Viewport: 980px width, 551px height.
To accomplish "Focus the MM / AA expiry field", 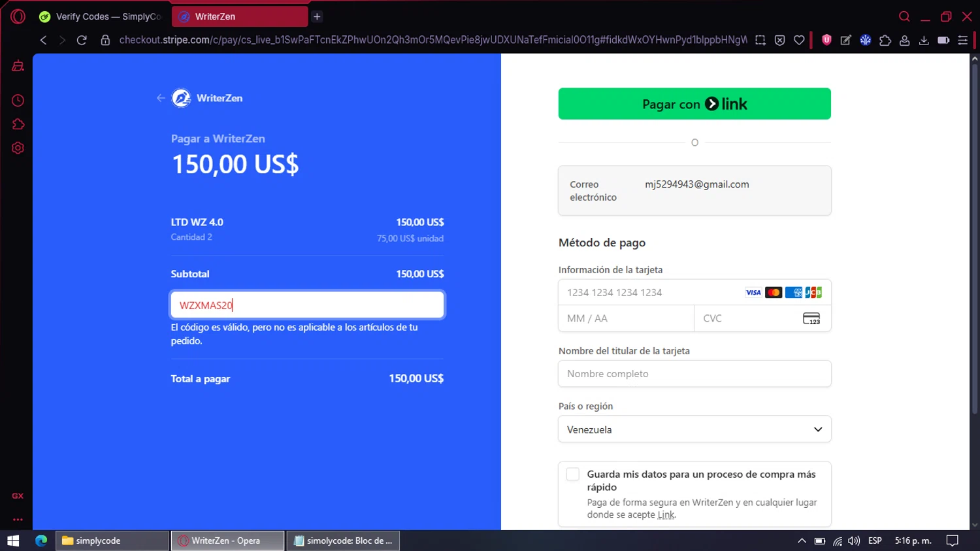I will click(x=626, y=318).
